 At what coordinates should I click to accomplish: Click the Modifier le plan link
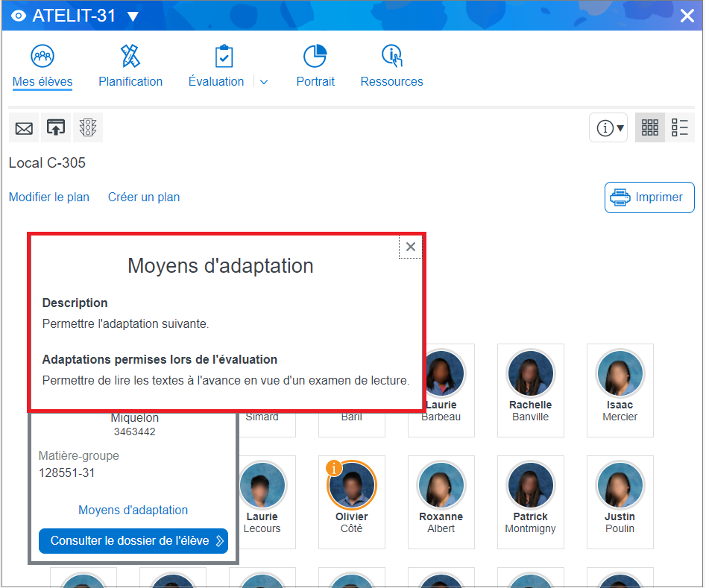[49, 197]
